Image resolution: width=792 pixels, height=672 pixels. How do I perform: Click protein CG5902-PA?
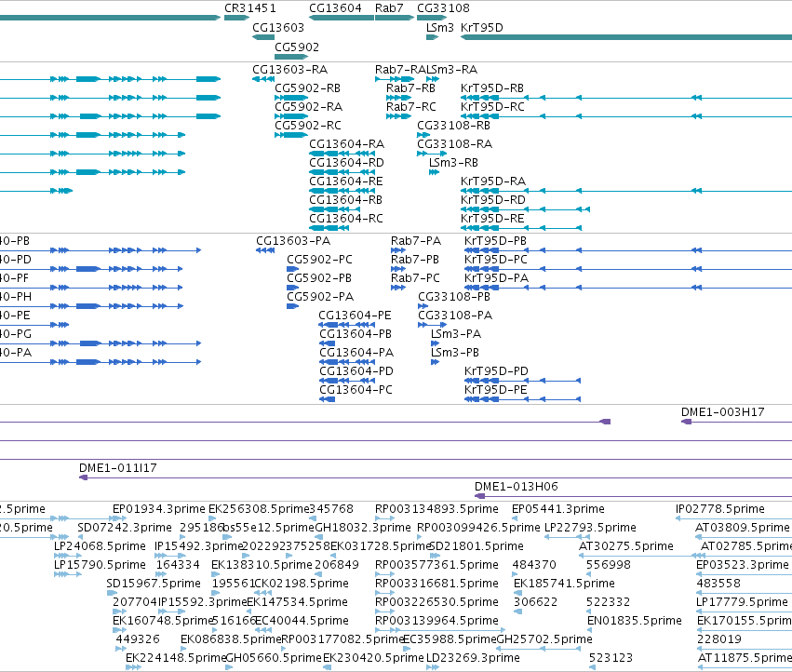click(320, 297)
